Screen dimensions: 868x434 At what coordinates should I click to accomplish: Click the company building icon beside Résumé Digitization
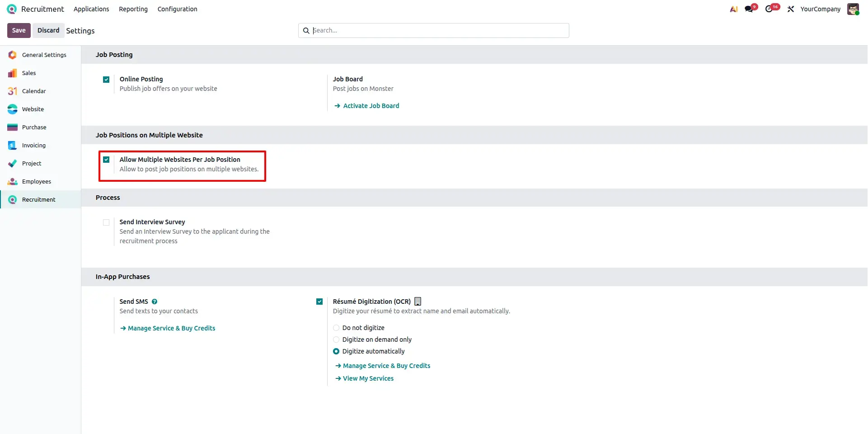pos(418,301)
